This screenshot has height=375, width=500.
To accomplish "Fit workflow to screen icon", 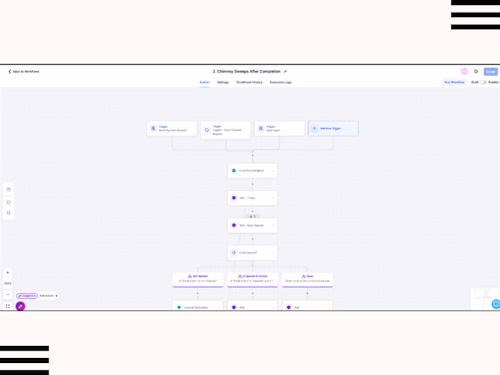I will tap(8, 306).
